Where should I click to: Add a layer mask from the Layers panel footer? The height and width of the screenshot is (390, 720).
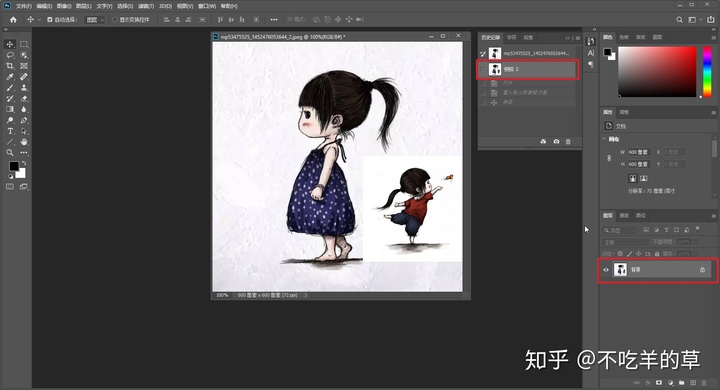[x=659, y=382]
